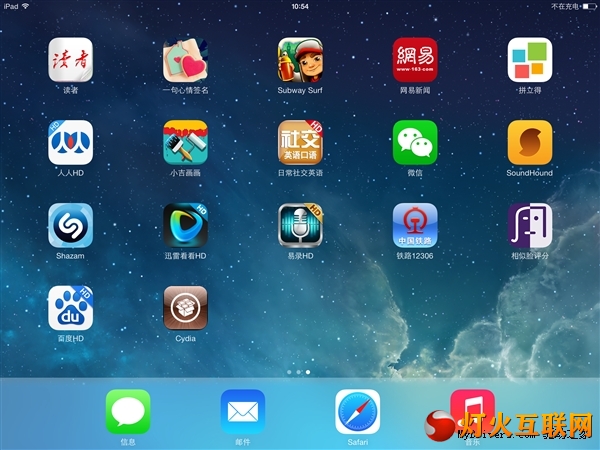
Task: Open the Shazam app
Action: [70, 225]
